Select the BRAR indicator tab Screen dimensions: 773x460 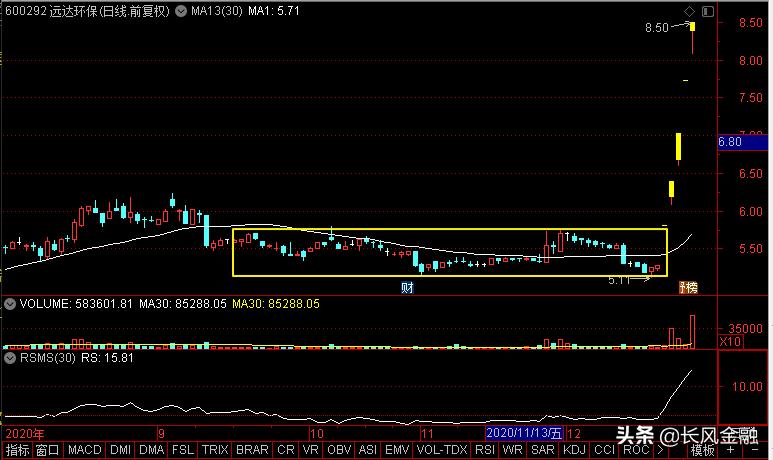(x=252, y=451)
